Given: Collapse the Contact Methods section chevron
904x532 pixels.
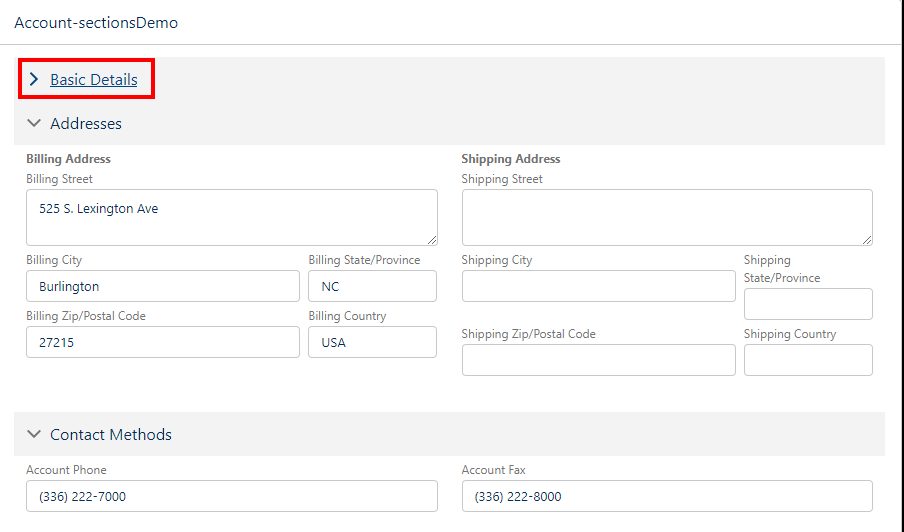Looking at the screenshot, I should pos(34,434).
